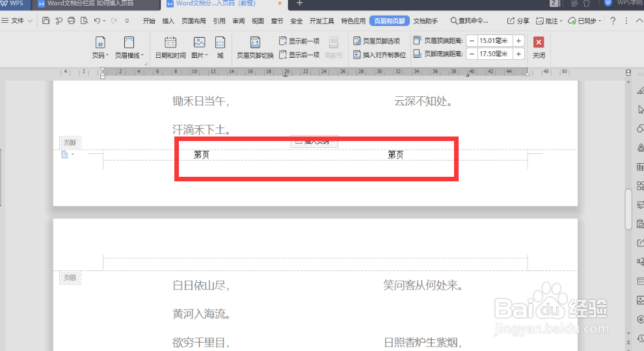The image size is (644, 351).
Task: Switch to the 页面布局 tab
Action: (193, 21)
